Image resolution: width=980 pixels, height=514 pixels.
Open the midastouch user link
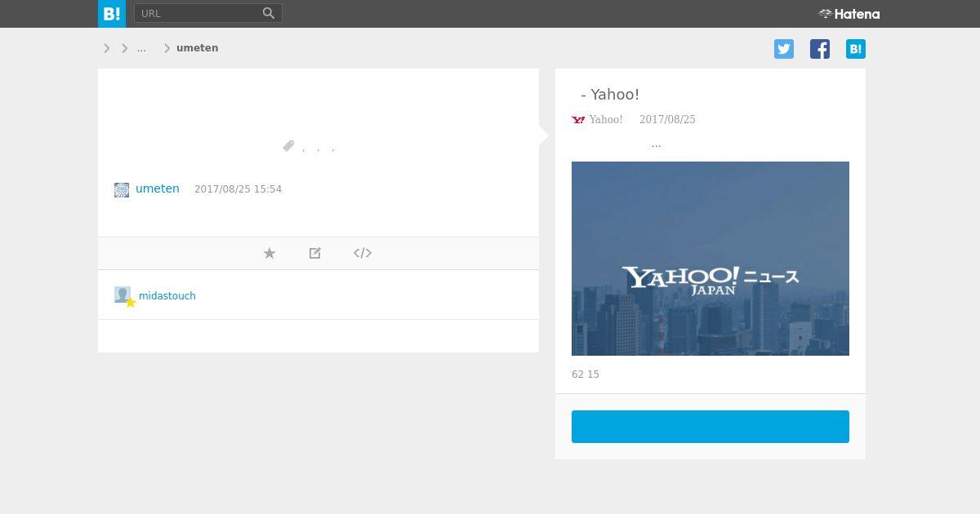pos(167,296)
